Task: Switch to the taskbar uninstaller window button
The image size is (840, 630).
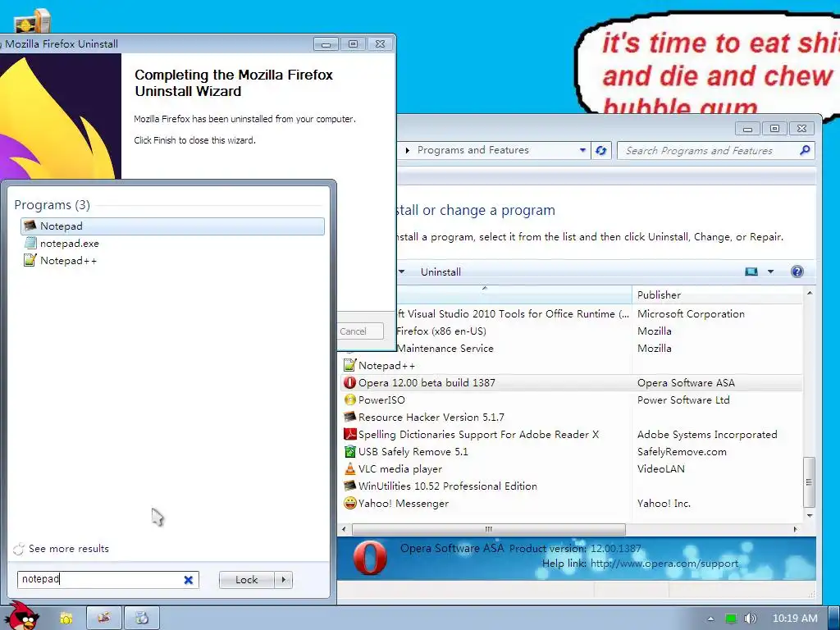Action: pos(142,618)
